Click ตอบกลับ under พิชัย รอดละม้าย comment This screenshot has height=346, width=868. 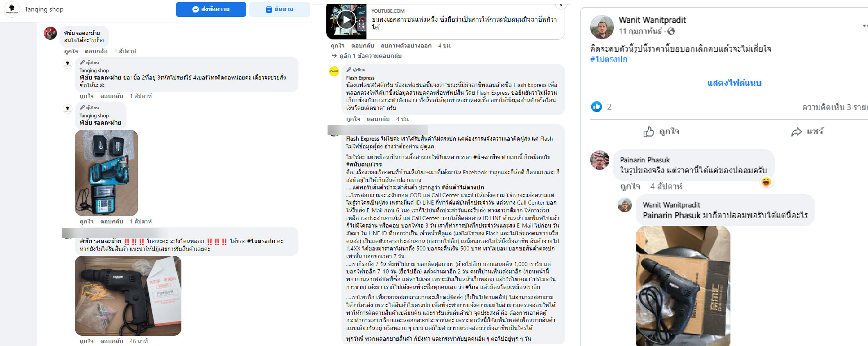[96, 51]
